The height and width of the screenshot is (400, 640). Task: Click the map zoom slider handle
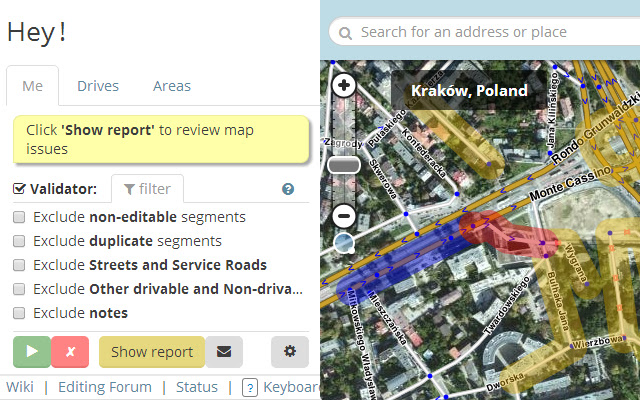(344, 165)
